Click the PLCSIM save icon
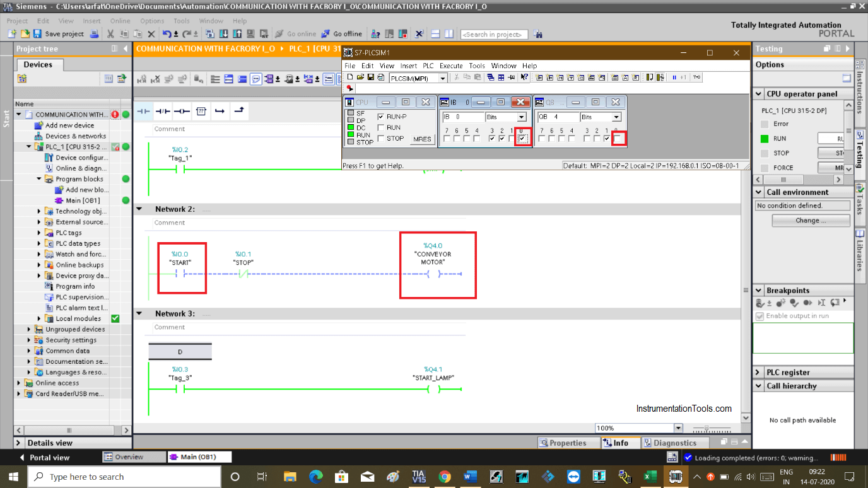 click(370, 78)
